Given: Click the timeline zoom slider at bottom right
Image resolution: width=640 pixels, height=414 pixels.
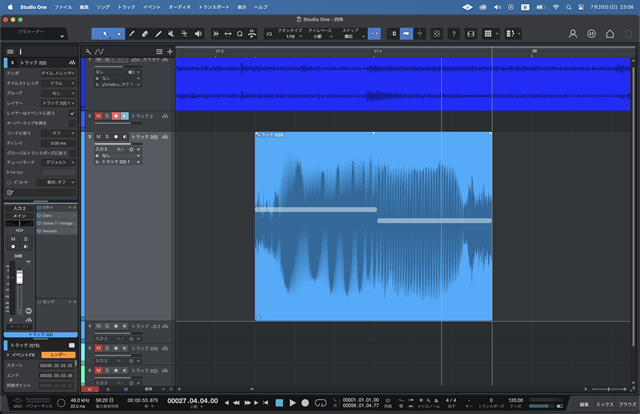Looking at the screenshot, I should (x=609, y=389).
